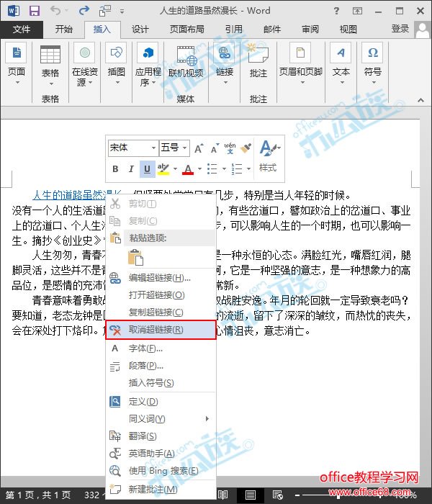Apply red font color button
This screenshot has height=504, width=432.
click(188, 169)
